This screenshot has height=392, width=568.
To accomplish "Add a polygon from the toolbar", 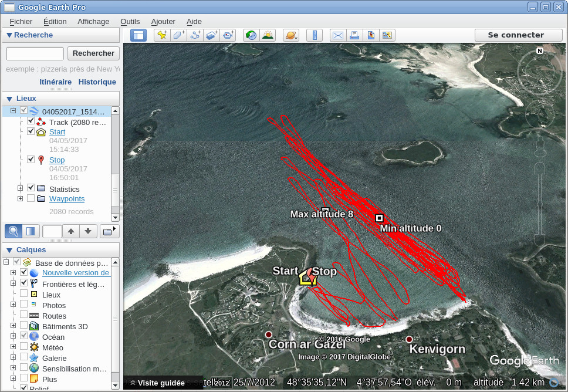I will 178,35.
